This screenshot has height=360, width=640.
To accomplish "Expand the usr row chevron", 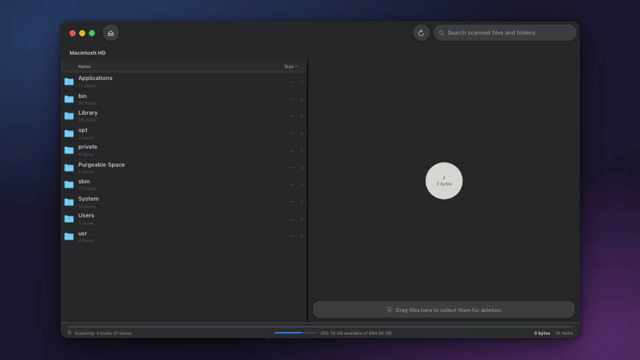I will tap(302, 236).
